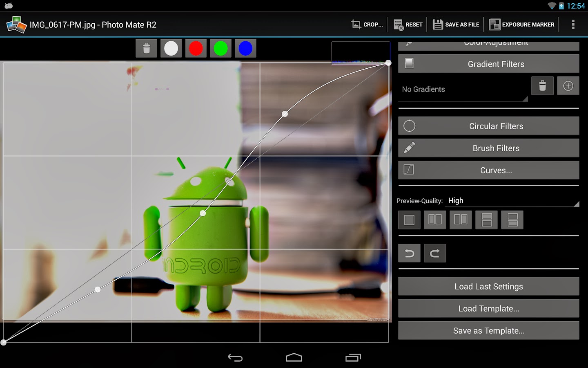
Task: Select stacked split view with bottom highlighted
Action: pyautogui.click(x=512, y=220)
